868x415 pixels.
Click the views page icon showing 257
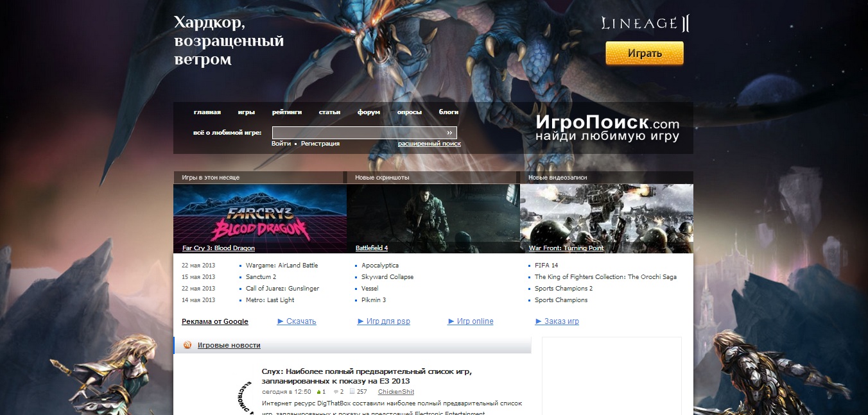tap(352, 391)
